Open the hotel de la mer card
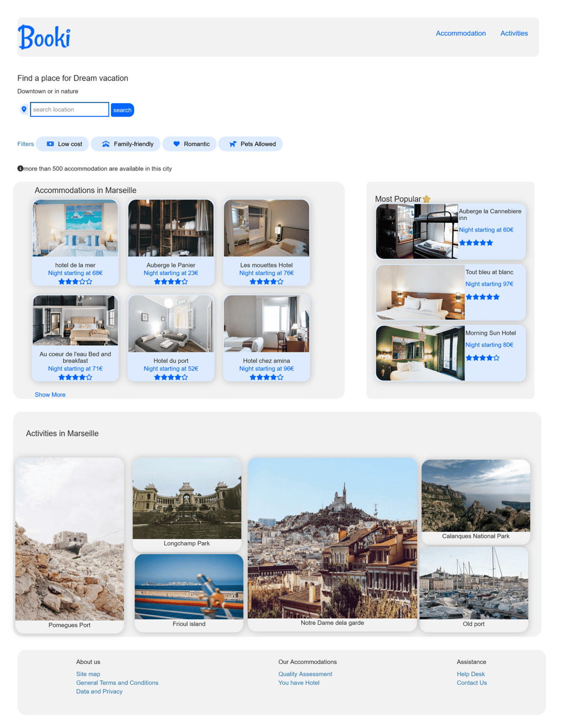 click(x=75, y=243)
